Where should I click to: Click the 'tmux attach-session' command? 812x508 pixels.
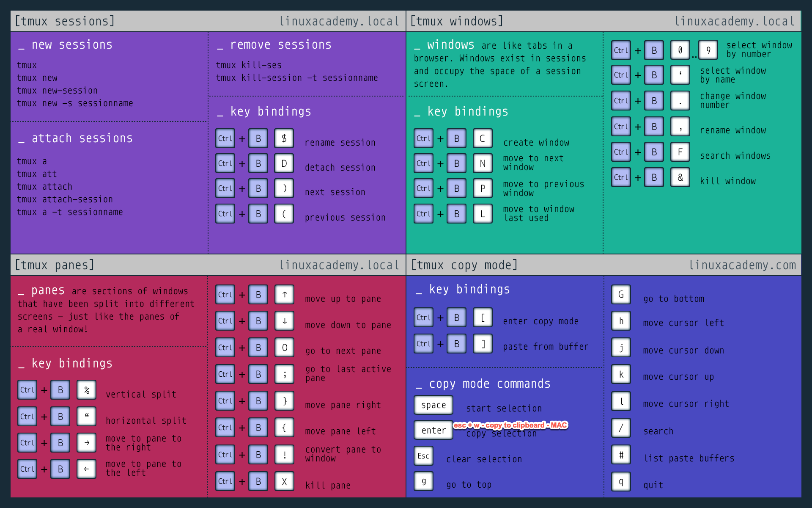[x=65, y=199]
